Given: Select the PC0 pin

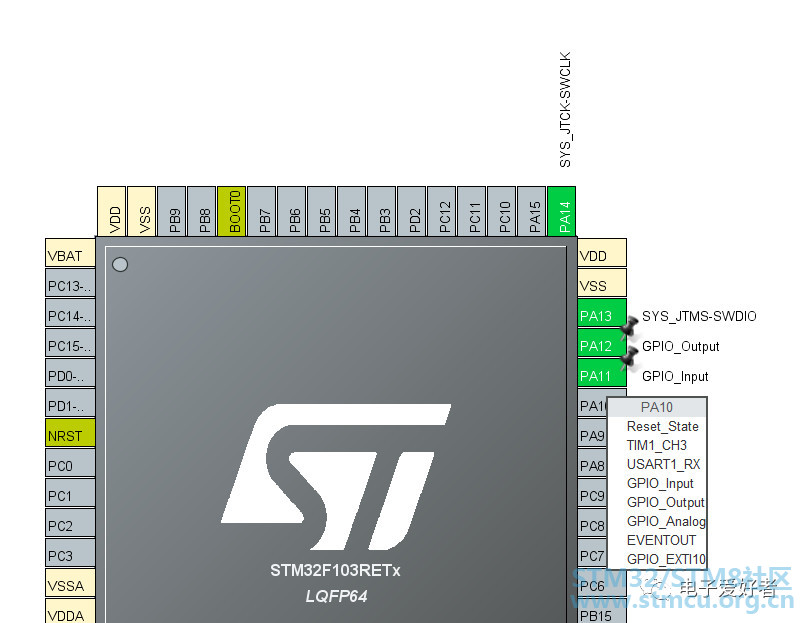Looking at the screenshot, I should (x=70, y=463).
